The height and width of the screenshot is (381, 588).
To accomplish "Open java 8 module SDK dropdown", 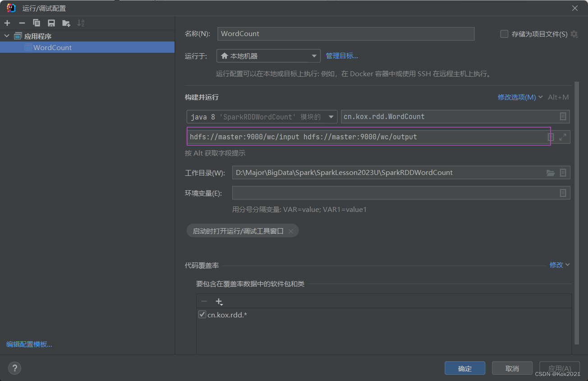I will (x=262, y=117).
